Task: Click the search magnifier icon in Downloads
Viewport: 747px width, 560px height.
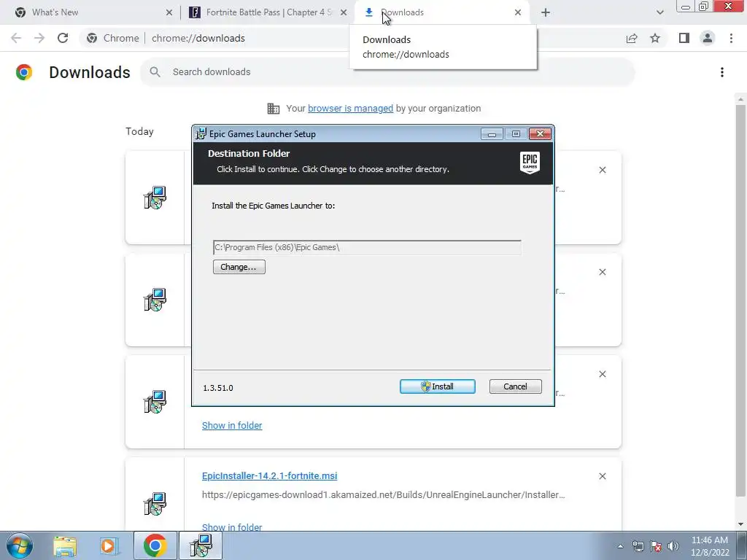Action: coord(155,72)
